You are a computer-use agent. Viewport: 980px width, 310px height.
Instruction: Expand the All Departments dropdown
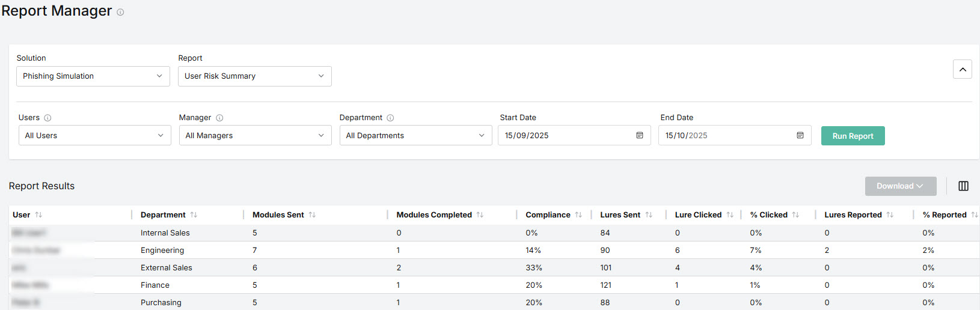[415, 135]
